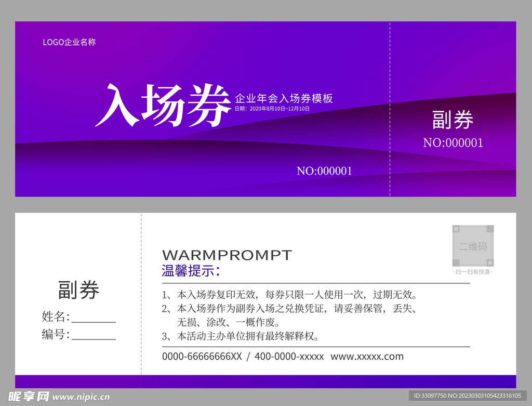Click the 副券 label on purple stub
The image size is (532, 406).
[x=452, y=120]
